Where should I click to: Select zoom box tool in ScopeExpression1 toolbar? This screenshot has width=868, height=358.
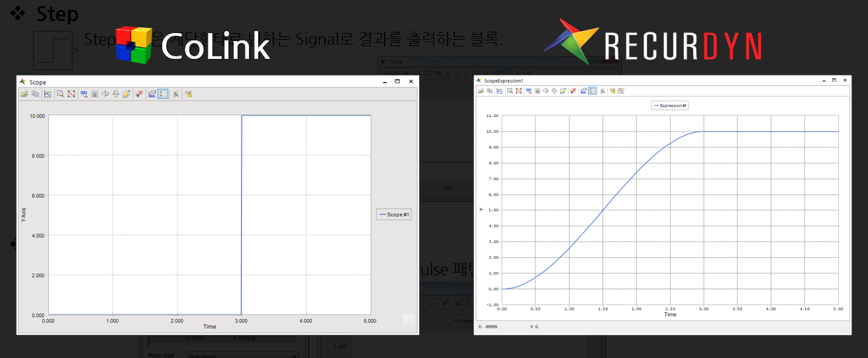coord(509,91)
